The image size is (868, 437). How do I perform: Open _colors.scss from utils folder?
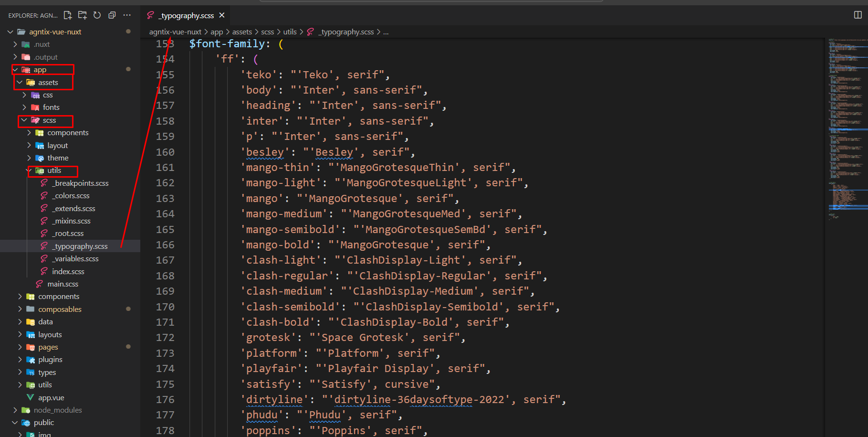(71, 196)
